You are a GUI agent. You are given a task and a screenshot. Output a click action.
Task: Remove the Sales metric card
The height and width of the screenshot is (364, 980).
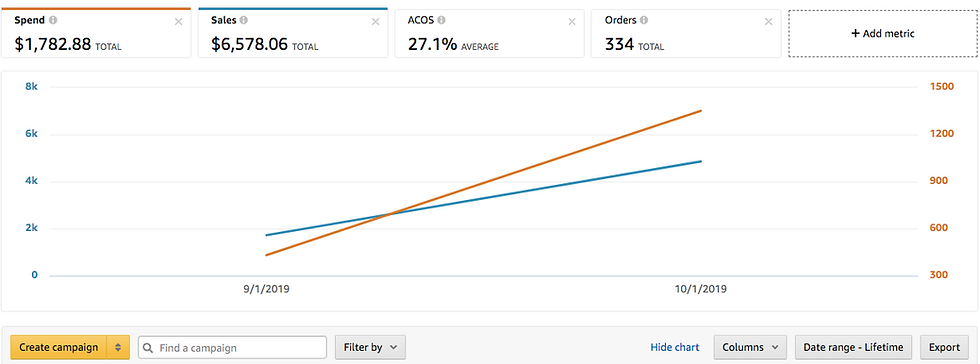point(376,22)
